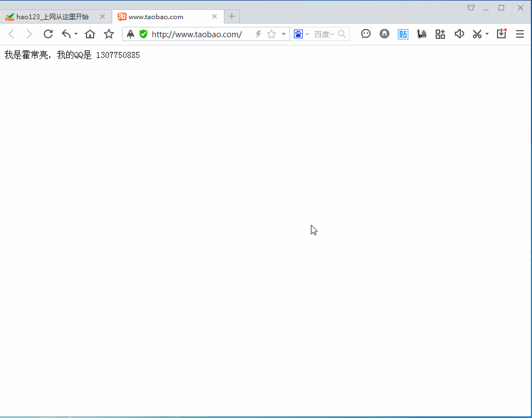This screenshot has width=532, height=418.
Task: Reload the page with the refresh icon
Action: point(48,34)
